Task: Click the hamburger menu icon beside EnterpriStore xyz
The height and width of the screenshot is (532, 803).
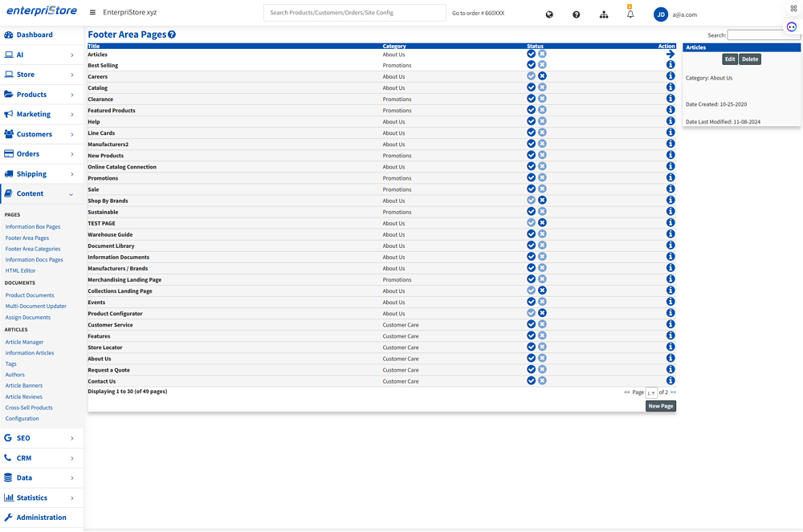Action: point(92,13)
